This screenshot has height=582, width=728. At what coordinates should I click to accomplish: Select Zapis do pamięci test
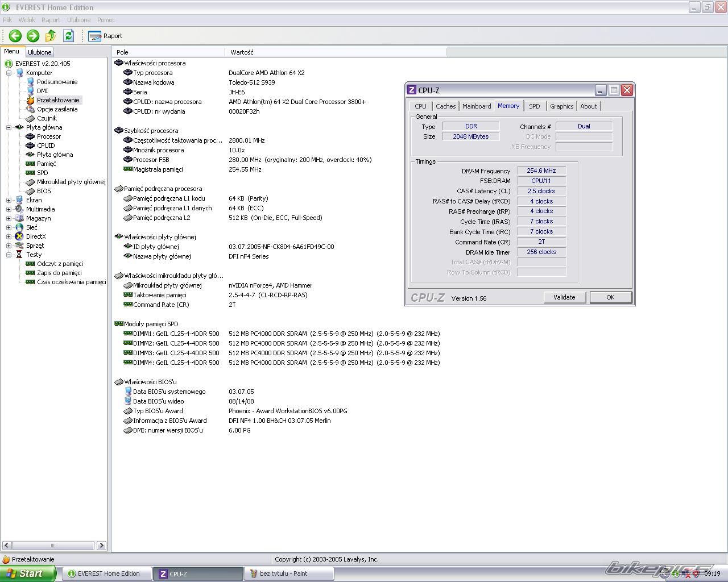(x=59, y=273)
